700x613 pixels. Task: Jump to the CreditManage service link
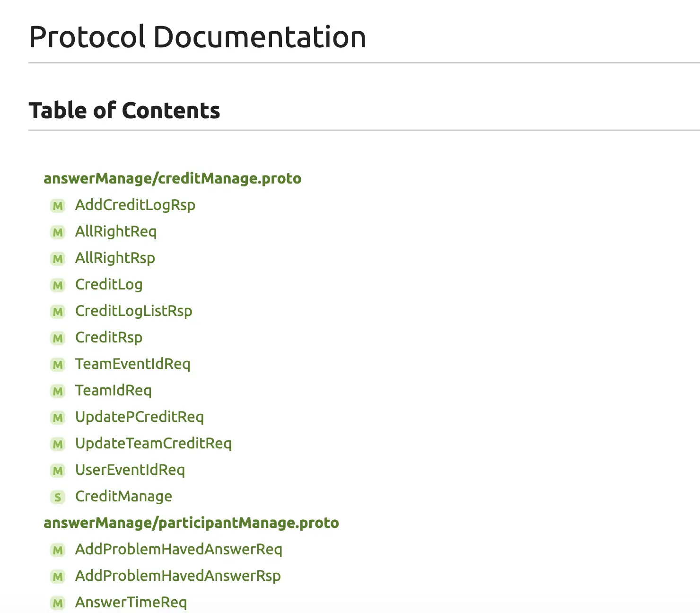123,496
